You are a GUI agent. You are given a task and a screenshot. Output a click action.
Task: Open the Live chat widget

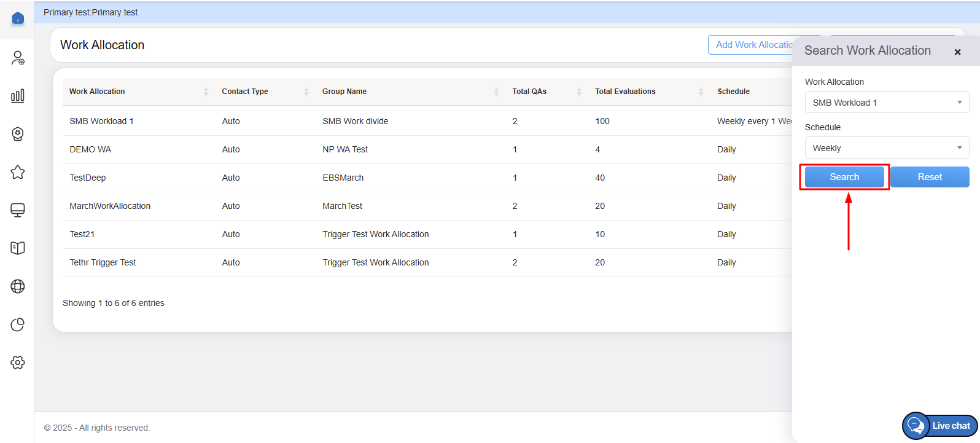click(940, 426)
